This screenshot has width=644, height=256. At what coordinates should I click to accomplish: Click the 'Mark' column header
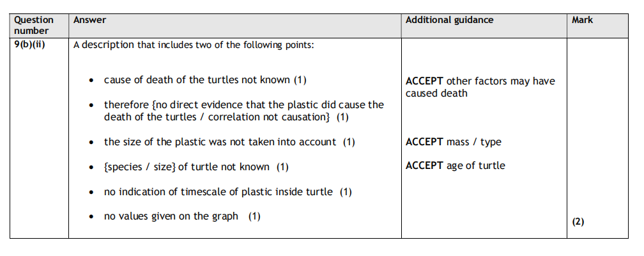[582, 20]
